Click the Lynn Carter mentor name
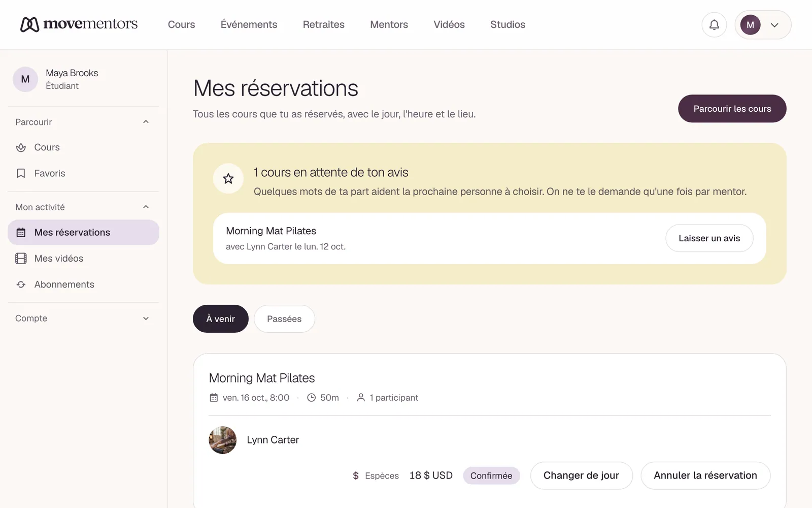 click(x=273, y=440)
